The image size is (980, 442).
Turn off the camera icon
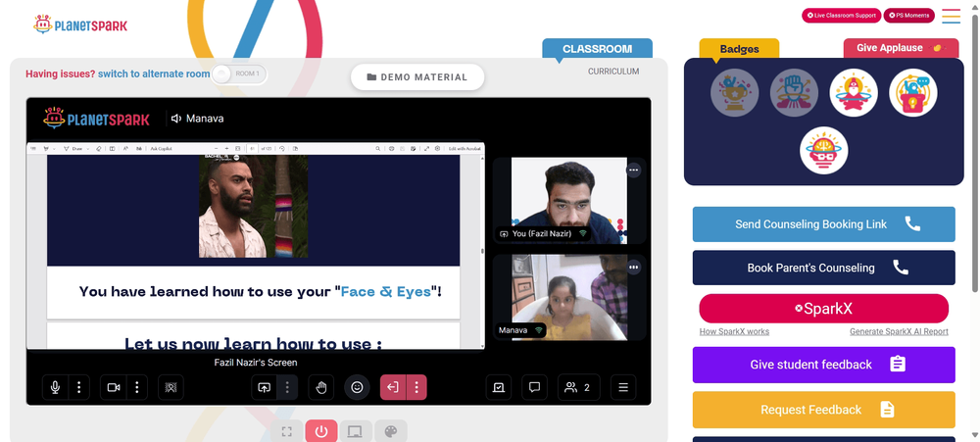[114, 388]
